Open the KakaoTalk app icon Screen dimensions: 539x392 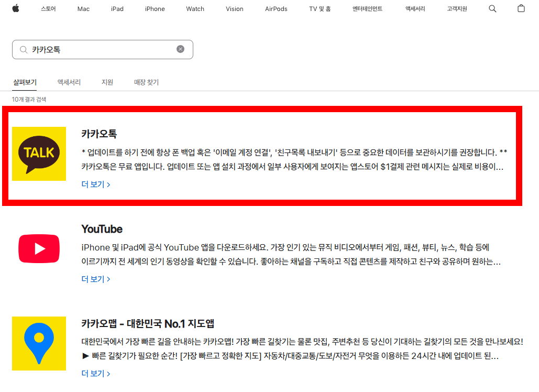click(x=39, y=154)
